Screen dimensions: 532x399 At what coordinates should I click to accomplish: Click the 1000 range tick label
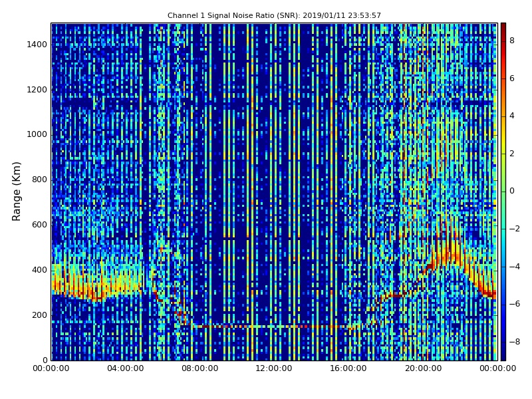[37, 134]
